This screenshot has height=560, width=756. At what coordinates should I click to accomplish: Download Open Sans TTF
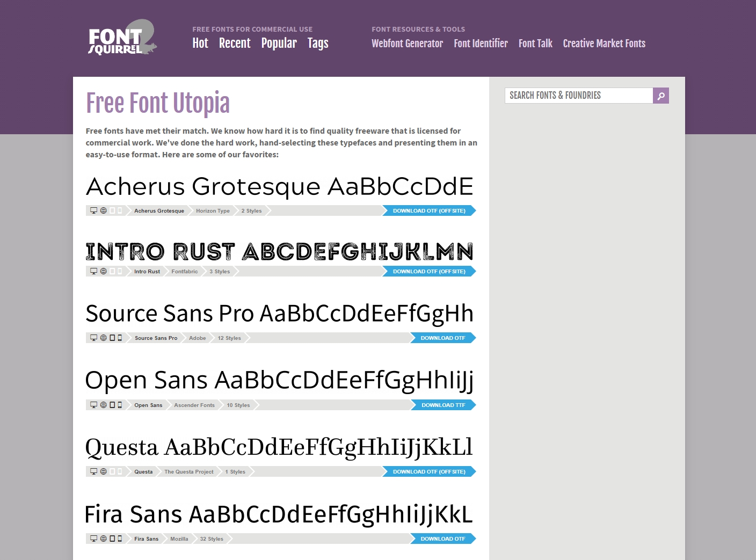[x=444, y=405]
